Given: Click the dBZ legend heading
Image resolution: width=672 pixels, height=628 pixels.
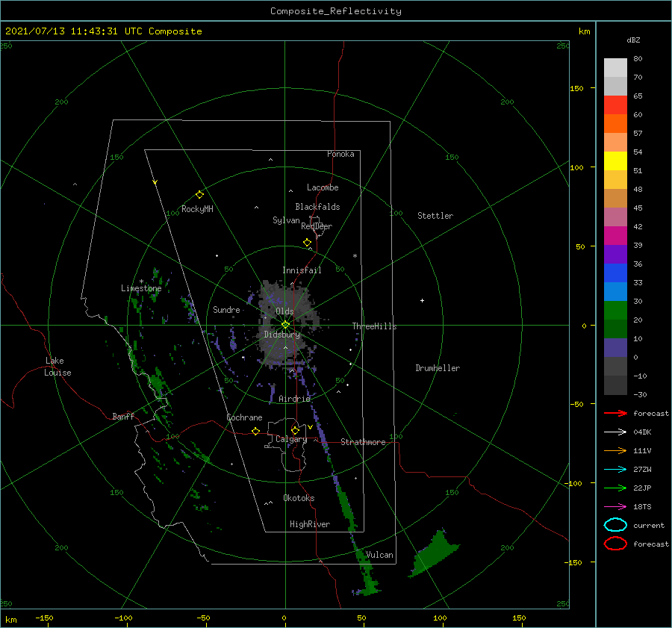Looking at the screenshot, I should click(x=633, y=40).
